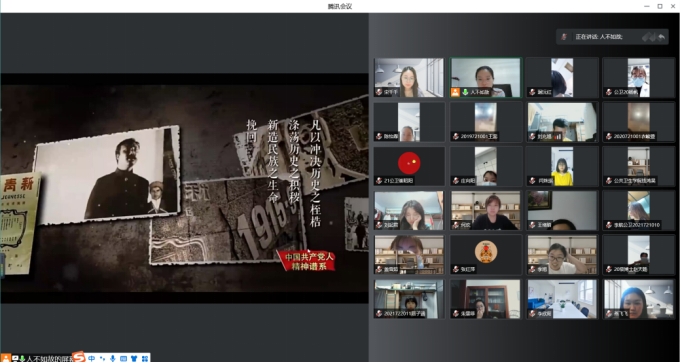This screenshot has width=681, height=363.
Task: Open the Sogou toolbox grid icon
Action: (x=145, y=358)
